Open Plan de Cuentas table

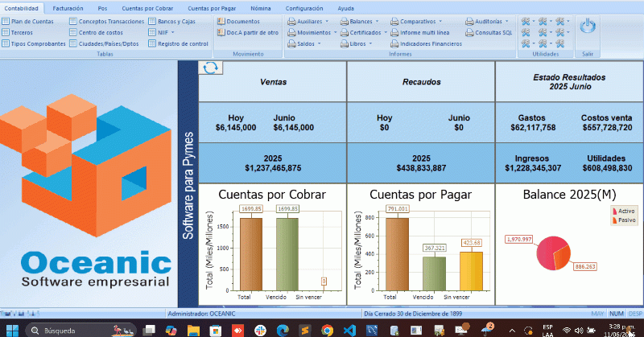click(x=32, y=21)
